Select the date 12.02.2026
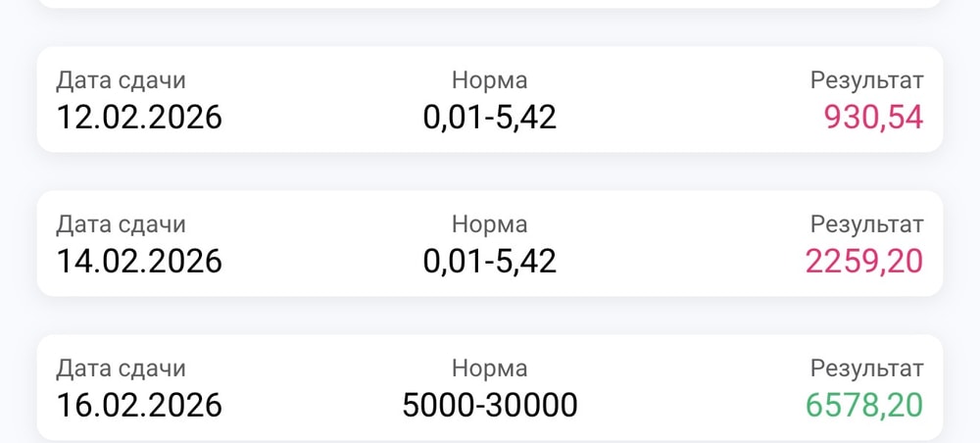 point(139,117)
